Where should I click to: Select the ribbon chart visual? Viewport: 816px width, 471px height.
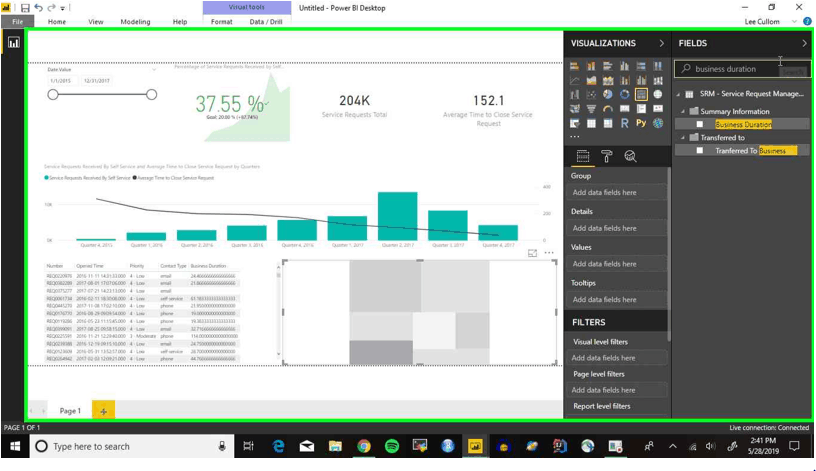pyautogui.click(x=658, y=80)
